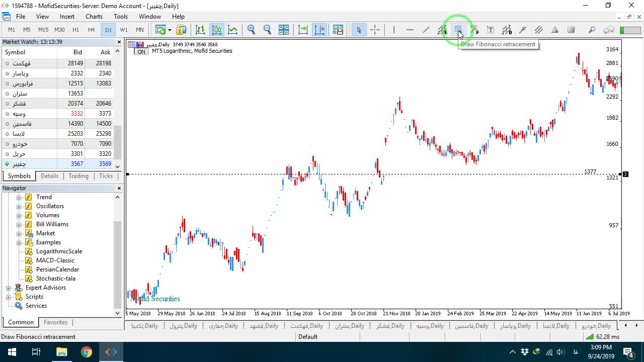Switch to bar chart display
This screenshot has width=644, height=362.
click(x=200, y=30)
